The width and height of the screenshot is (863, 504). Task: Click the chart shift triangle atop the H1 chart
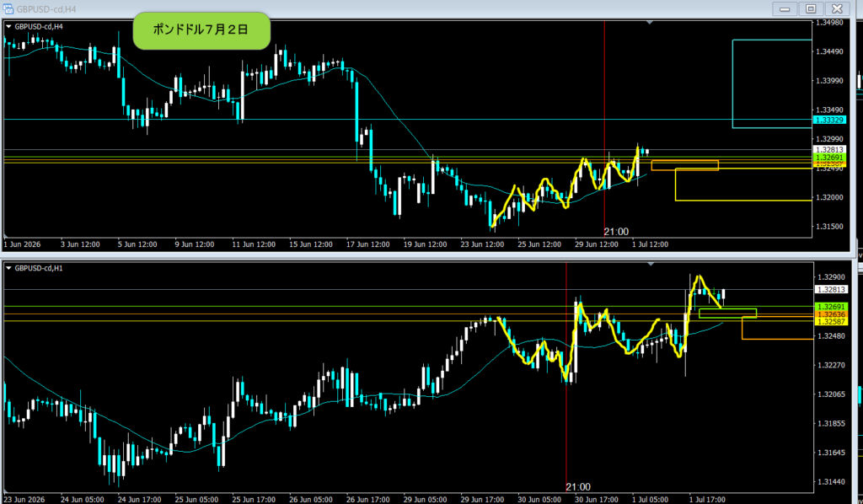point(651,265)
